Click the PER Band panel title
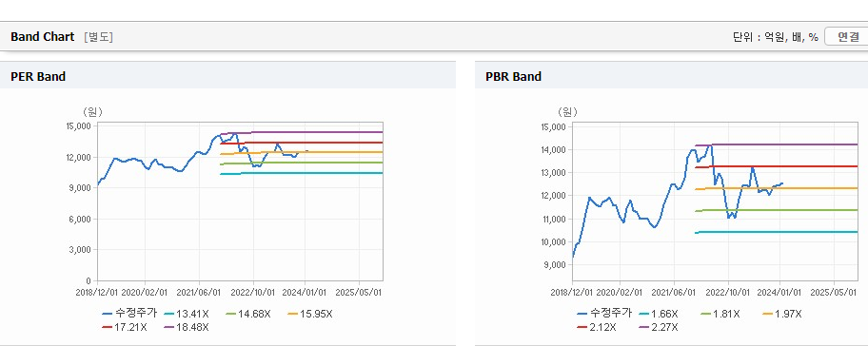 [x=38, y=77]
